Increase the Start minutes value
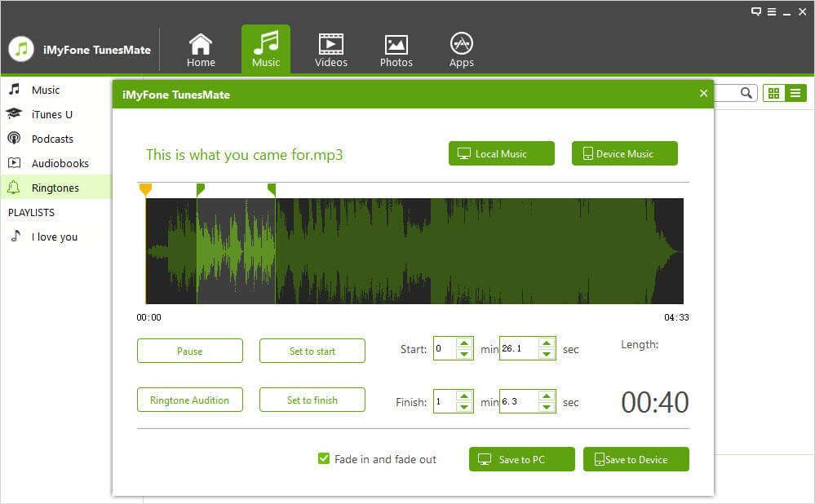815x504 pixels. [464, 343]
